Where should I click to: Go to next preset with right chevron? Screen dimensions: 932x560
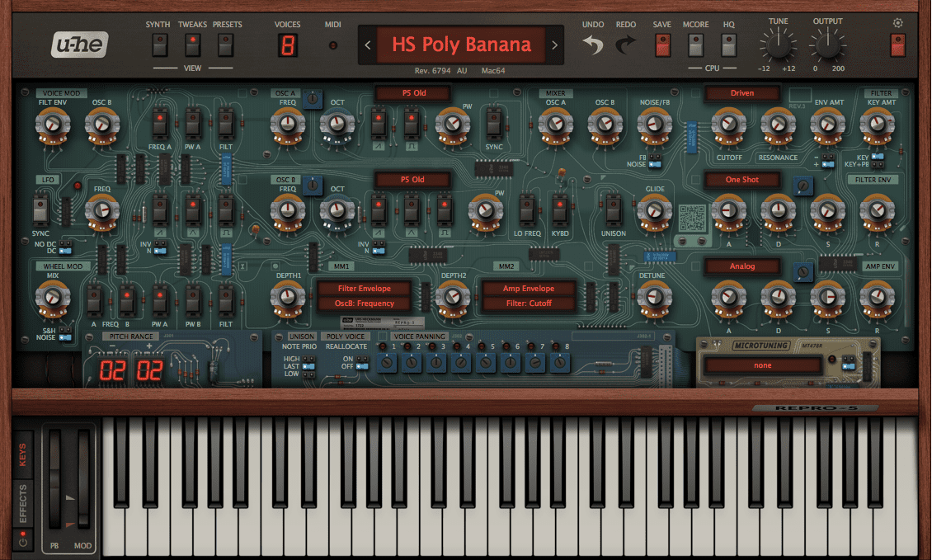pos(554,45)
